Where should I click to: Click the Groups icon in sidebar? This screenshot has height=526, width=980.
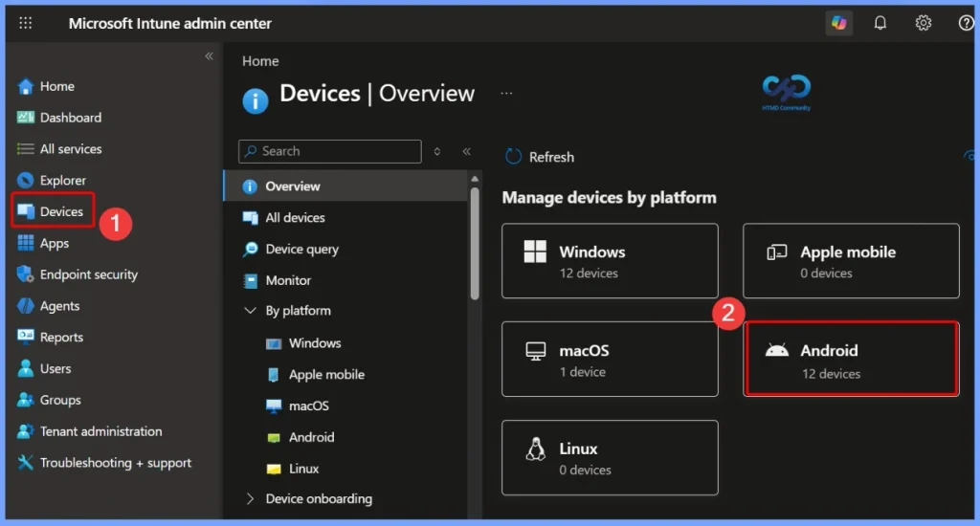tap(25, 399)
